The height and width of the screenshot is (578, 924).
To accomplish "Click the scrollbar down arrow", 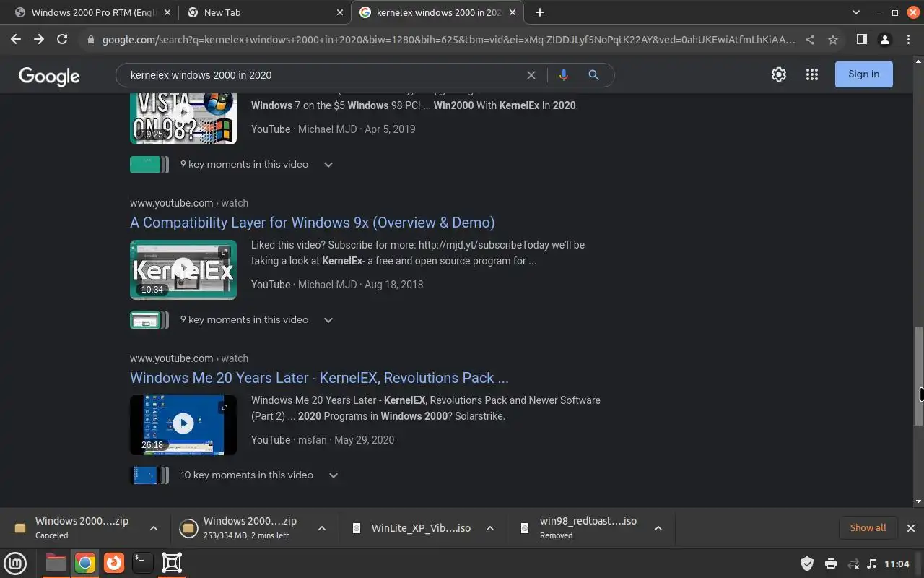I will 918,501.
